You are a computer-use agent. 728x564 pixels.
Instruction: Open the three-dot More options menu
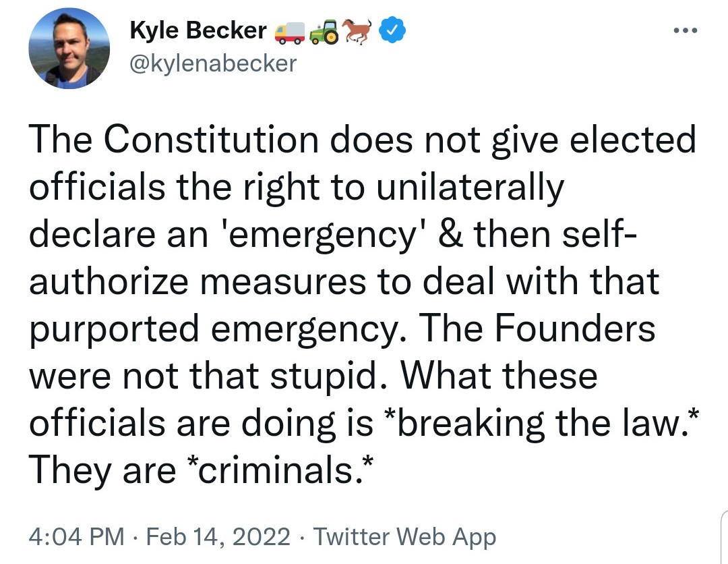pyautogui.click(x=684, y=30)
